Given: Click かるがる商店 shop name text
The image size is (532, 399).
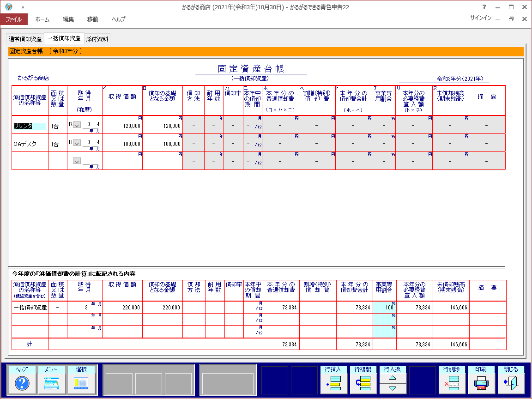Looking at the screenshot, I should 33,78.
